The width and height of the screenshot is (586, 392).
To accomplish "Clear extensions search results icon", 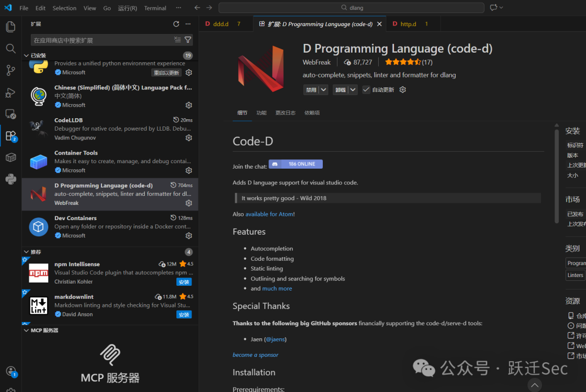I will [x=177, y=40].
